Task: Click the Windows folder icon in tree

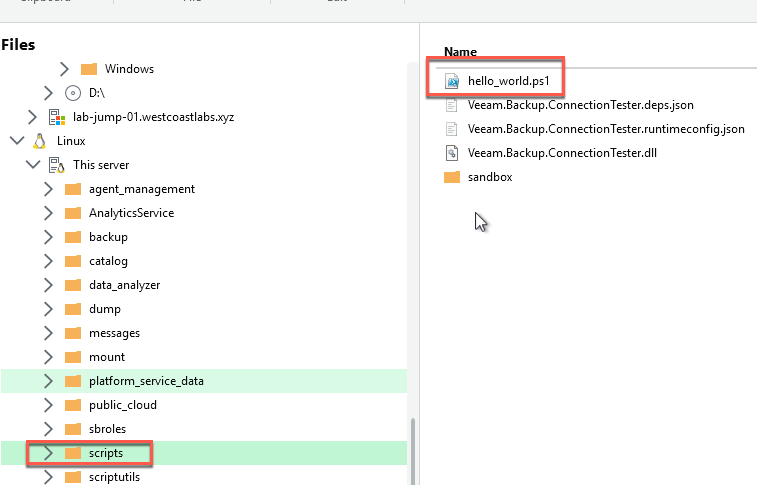Action: click(89, 69)
